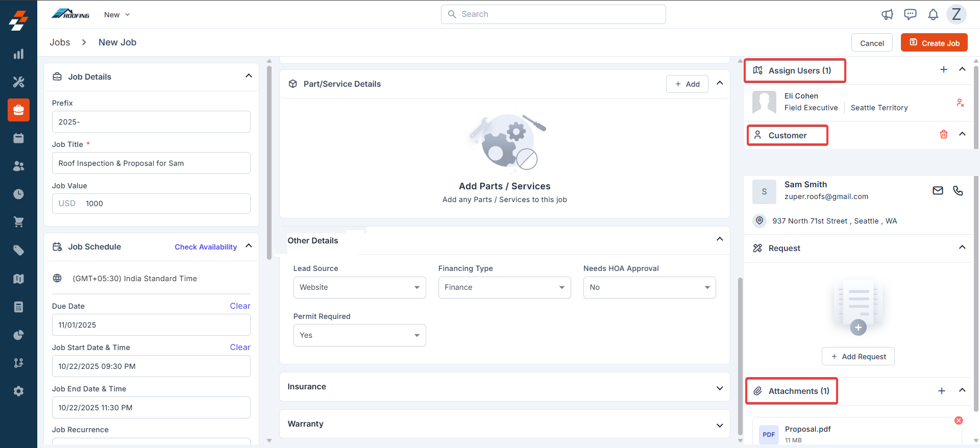The image size is (980, 448).
Task: Clear the Job Start Date & Time
Action: click(240, 347)
